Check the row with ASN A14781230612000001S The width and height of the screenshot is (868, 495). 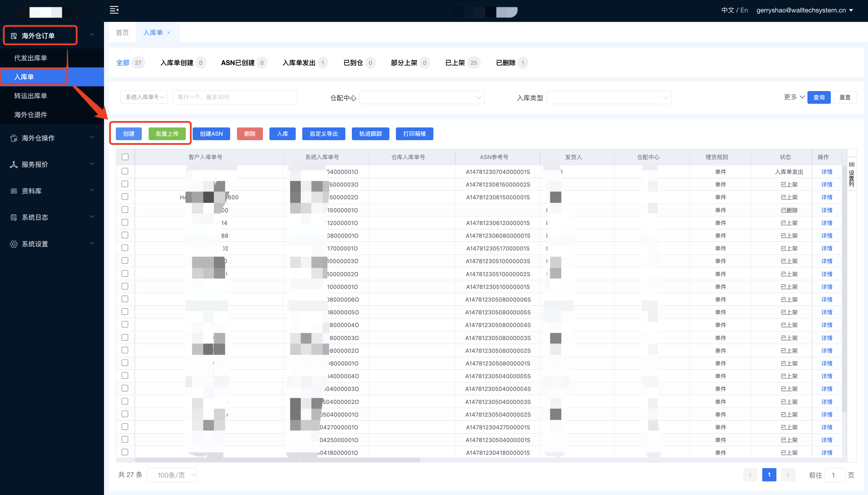tap(125, 222)
